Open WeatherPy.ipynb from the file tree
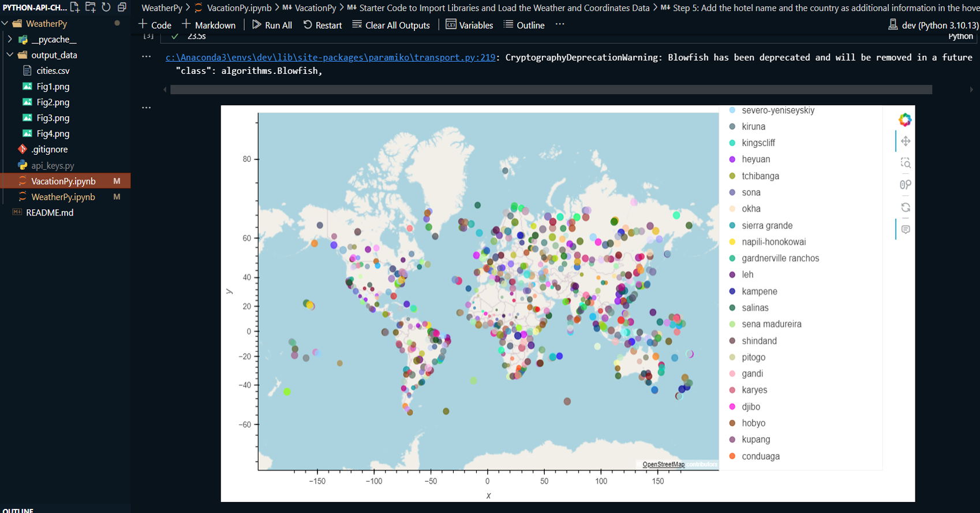 (63, 197)
